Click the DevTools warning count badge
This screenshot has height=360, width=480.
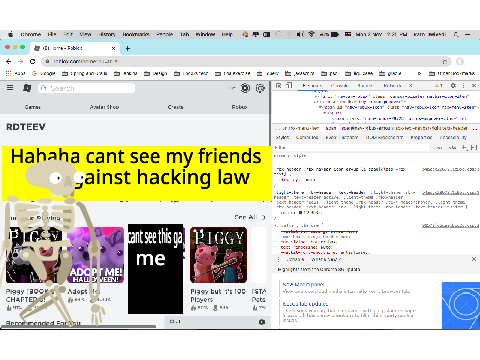pyautogui.click(x=438, y=86)
